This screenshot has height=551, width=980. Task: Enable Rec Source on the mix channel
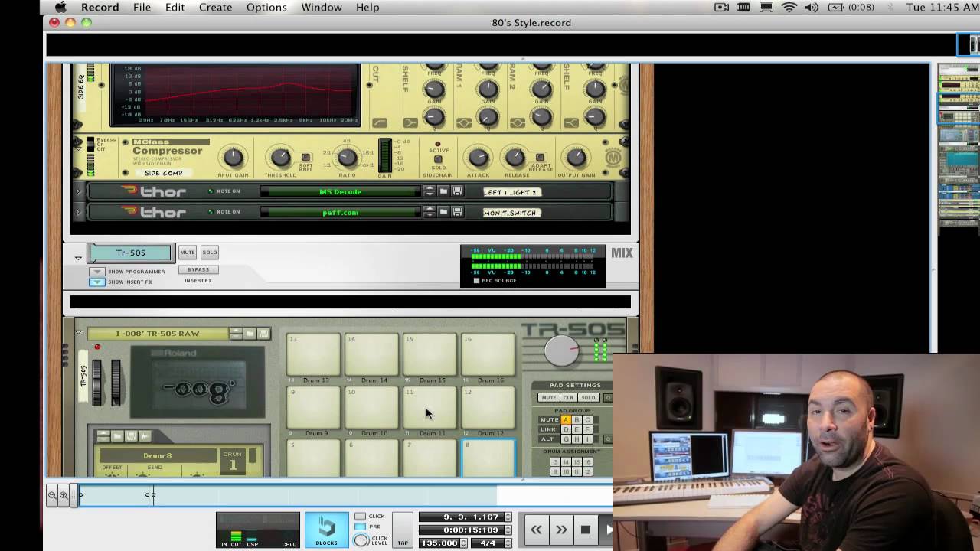point(476,281)
